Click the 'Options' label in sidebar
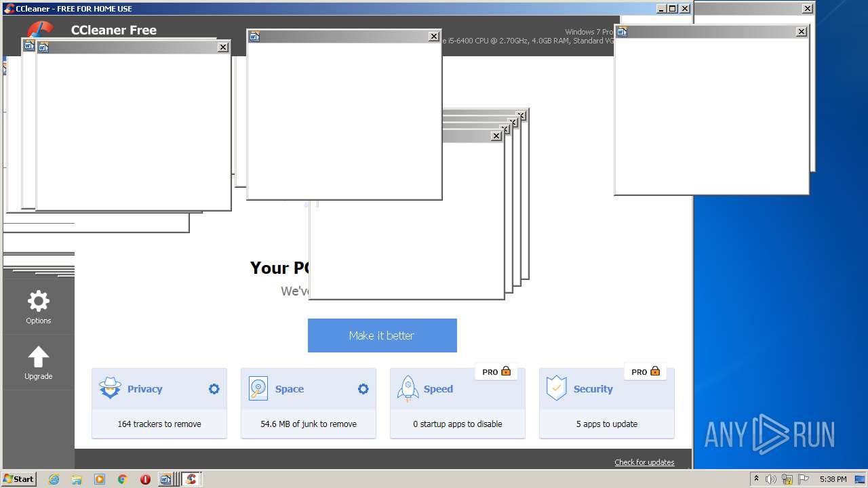 [x=39, y=321]
